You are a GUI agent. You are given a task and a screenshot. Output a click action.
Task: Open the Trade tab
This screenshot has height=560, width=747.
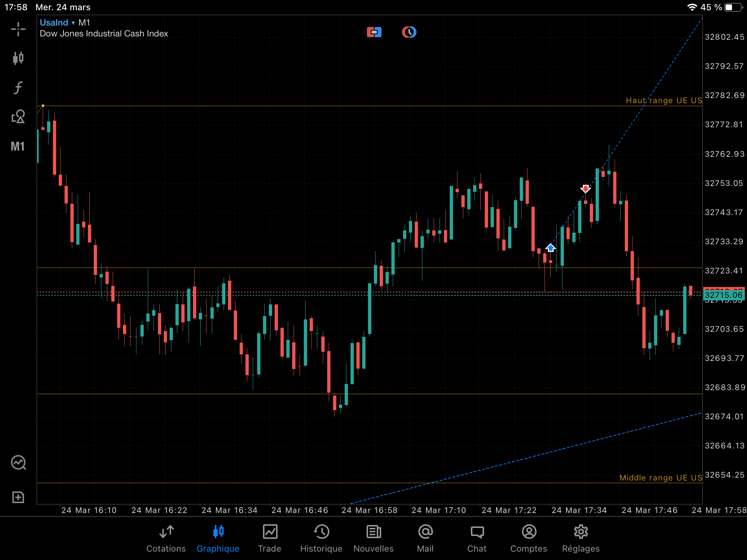(x=270, y=538)
